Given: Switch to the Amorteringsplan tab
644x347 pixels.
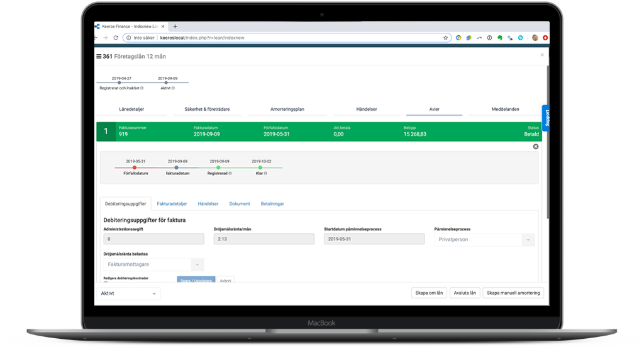Looking at the screenshot, I should pos(287,109).
